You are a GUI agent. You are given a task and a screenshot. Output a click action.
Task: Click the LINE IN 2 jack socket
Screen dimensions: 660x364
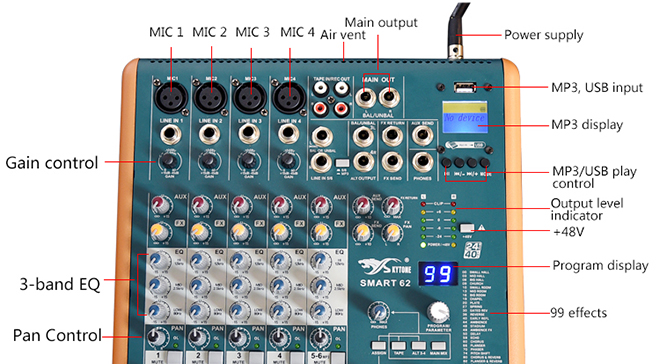[209, 135]
